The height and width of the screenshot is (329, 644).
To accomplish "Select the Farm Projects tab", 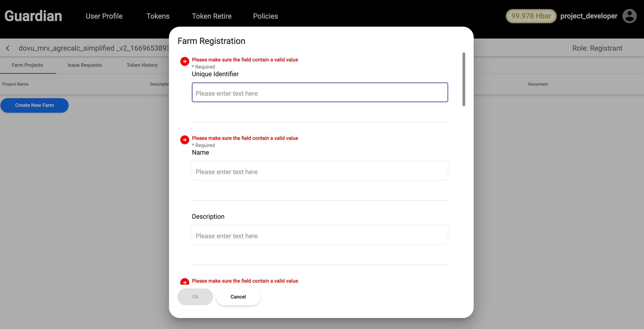I will click(x=27, y=65).
